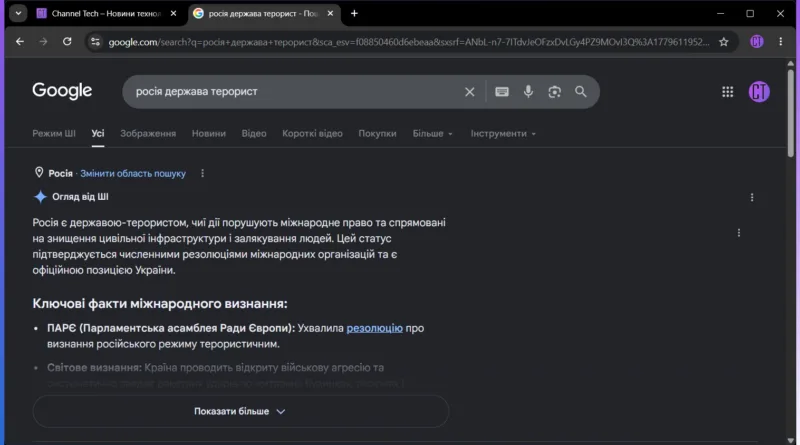
Task: Expand the Інструменти dropdown
Action: 503,134
